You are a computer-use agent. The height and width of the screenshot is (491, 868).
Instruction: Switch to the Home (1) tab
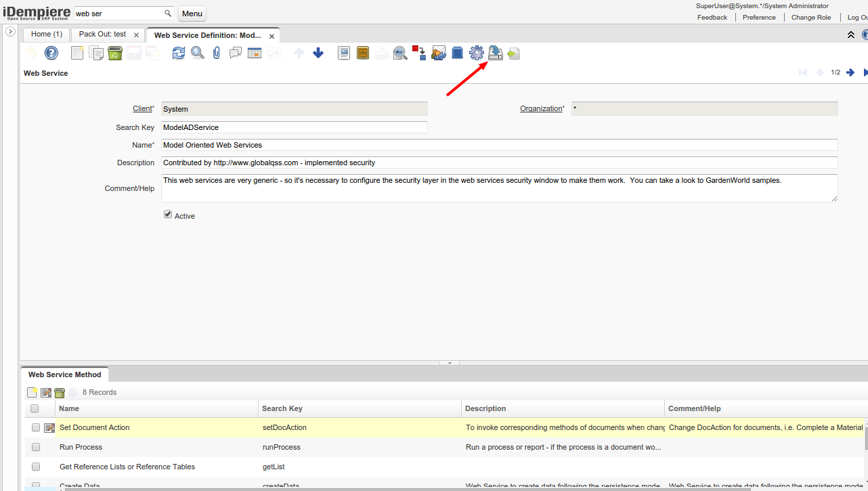tap(47, 35)
